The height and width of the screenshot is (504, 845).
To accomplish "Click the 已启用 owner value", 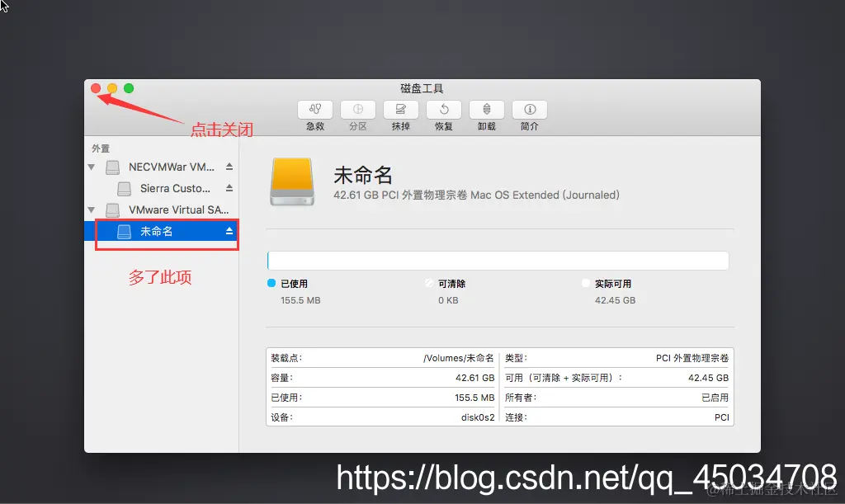I will pos(715,398).
